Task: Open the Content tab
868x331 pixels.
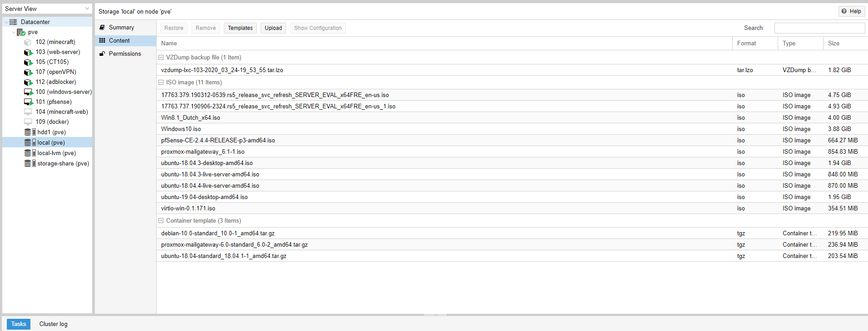Action: [x=125, y=40]
